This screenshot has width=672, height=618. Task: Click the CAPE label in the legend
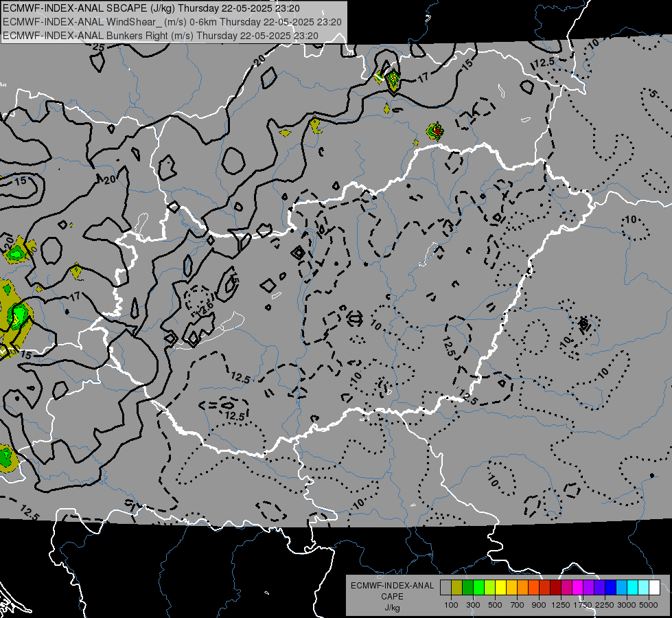coord(392,597)
